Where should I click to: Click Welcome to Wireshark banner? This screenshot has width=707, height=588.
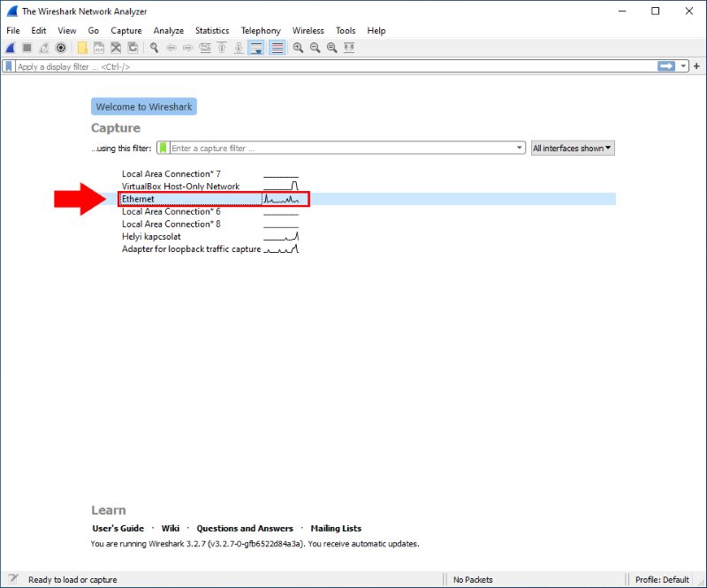tap(144, 106)
